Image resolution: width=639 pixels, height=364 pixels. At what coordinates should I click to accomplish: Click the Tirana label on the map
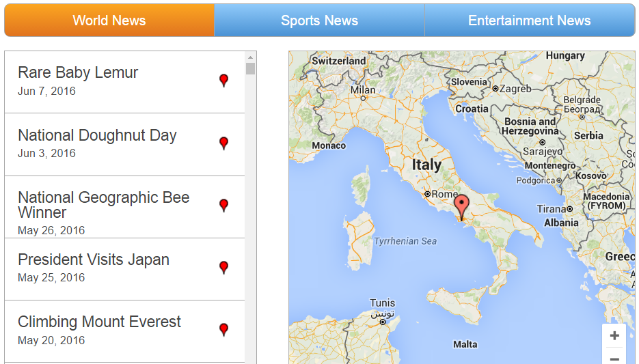click(551, 209)
